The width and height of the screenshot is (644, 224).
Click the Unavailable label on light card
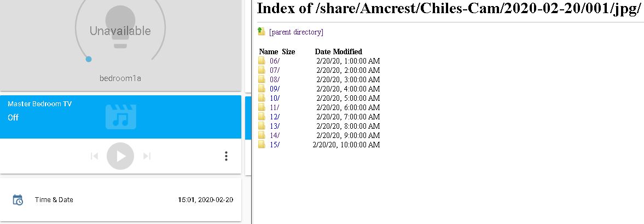[x=120, y=31]
